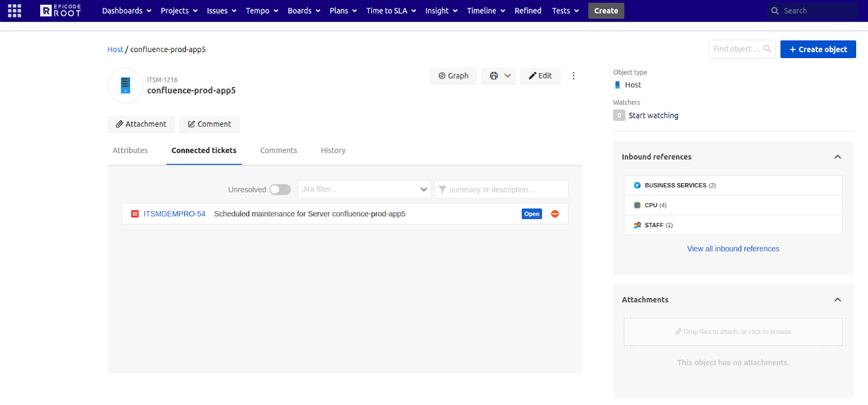Image resolution: width=868 pixels, height=405 pixels.
Task: Click the Host object type icon
Action: pyautogui.click(x=617, y=85)
